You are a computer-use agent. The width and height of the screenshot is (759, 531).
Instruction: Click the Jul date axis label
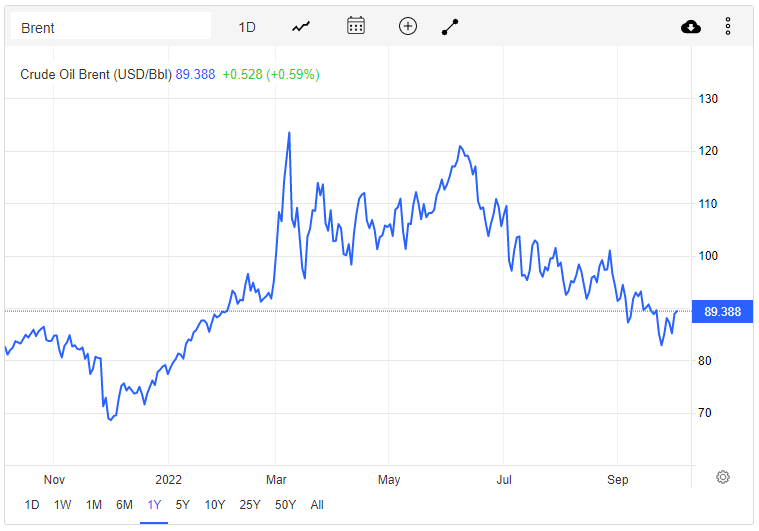pyautogui.click(x=504, y=480)
